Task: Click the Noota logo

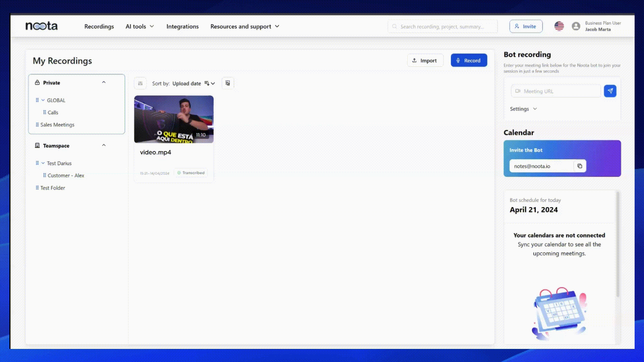Action: [42, 26]
